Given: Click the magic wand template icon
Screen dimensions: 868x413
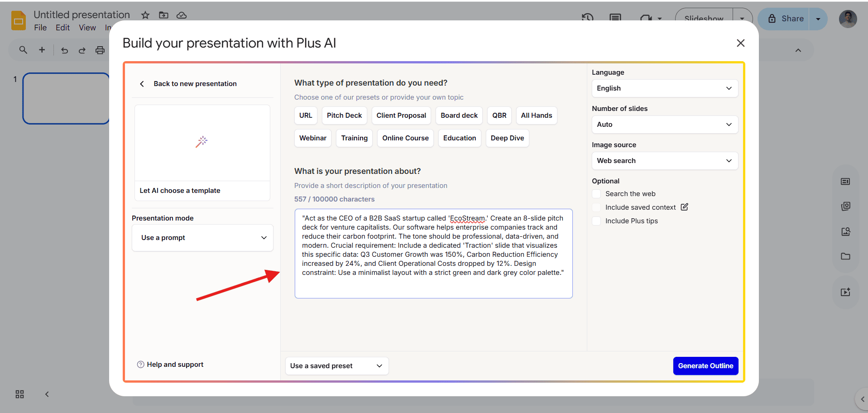Looking at the screenshot, I should coord(201,142).
